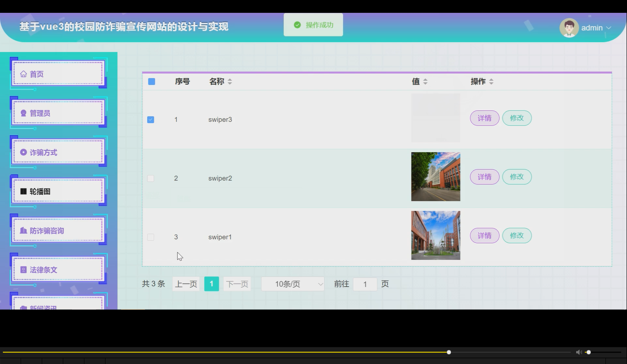Click 下一页 pagination button
Image resolution: width=627 pixels, height=364 pixels.
[237, 284]
